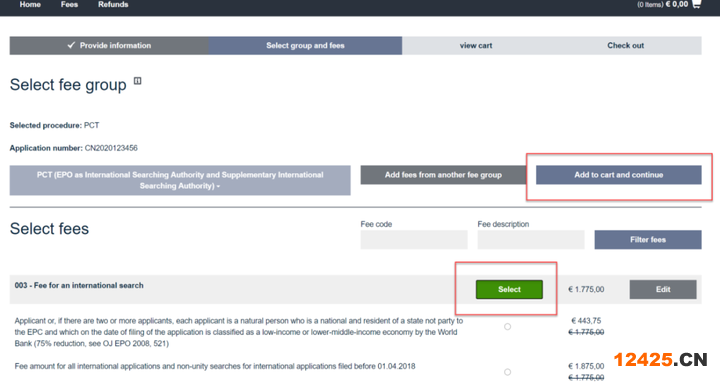720x382 pixels.
Task: Go to the Select group and fees step
Action: pos(305,45)
